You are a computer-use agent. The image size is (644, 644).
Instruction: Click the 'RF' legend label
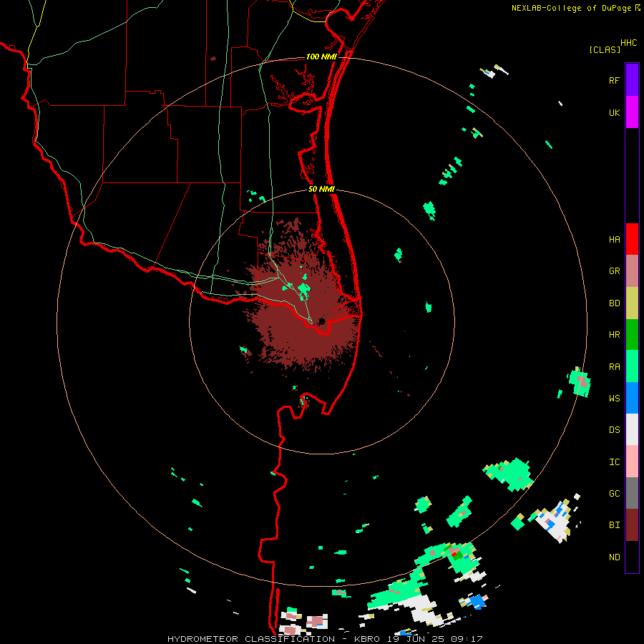pos(614,80)
